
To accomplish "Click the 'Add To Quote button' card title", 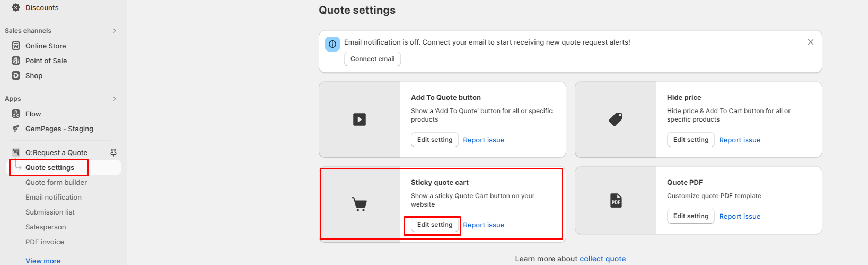I will 446,98.
